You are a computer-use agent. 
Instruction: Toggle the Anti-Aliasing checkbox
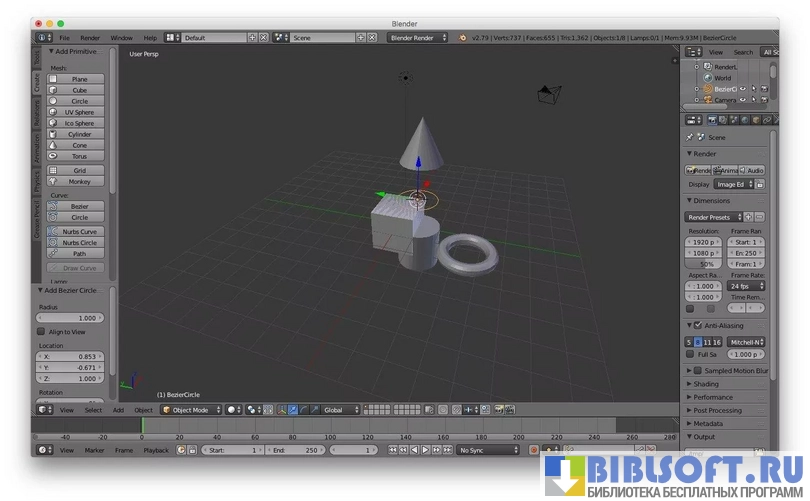(697, 325)
